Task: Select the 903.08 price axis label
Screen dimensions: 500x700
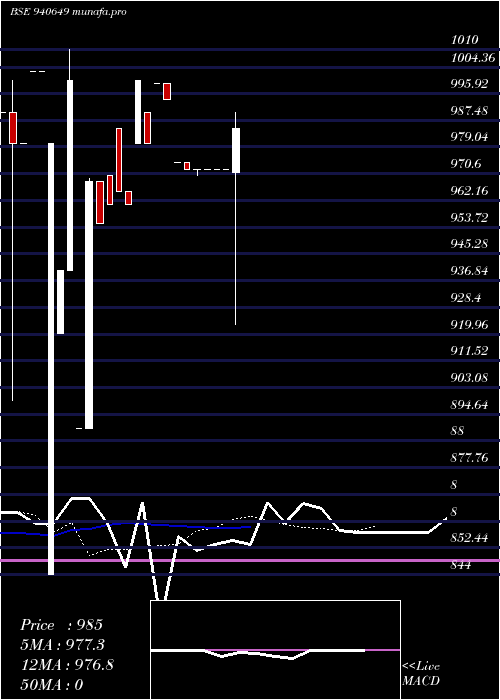Action: pyautogui.click(x=469, y=378)
